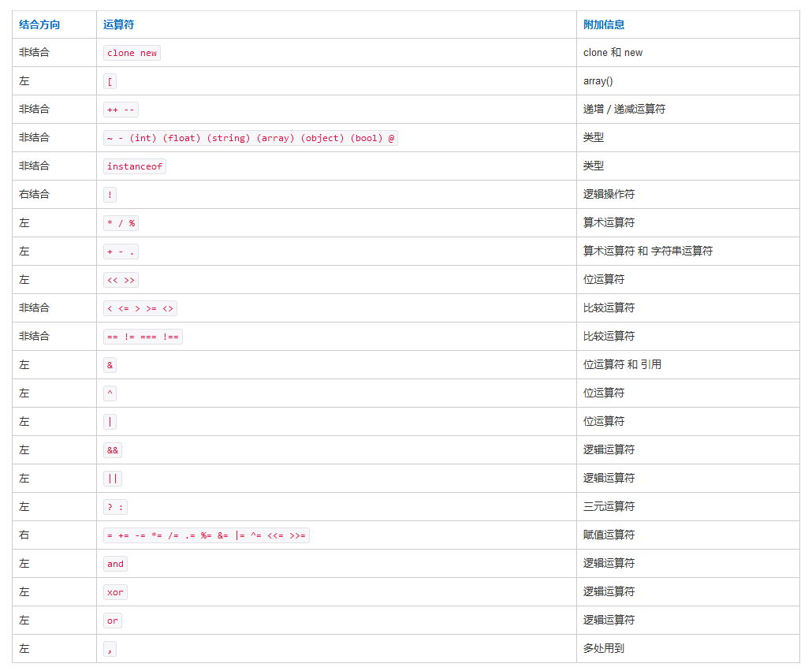
Task: Click the 结合方向 column header
Action: [x=39, y=24]
